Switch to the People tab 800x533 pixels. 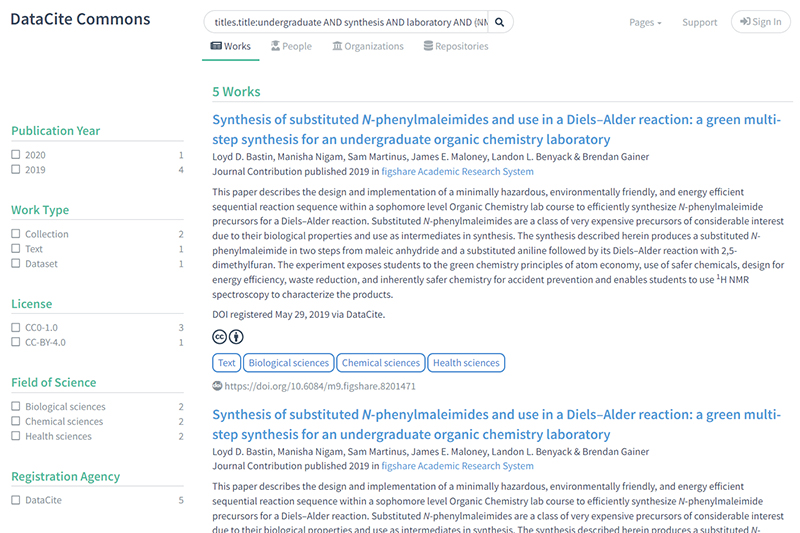pyautogui.click(x=289, y=46)
